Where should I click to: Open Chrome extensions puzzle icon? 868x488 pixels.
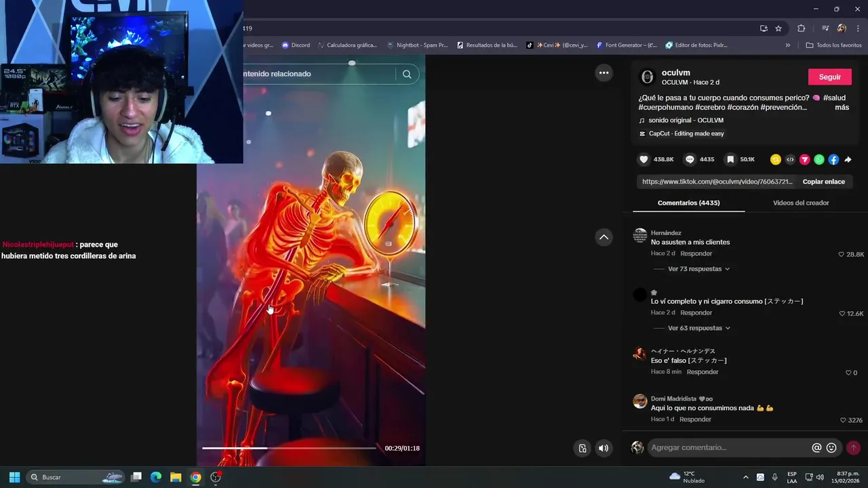pyautogui.click(x=802, y=28)
